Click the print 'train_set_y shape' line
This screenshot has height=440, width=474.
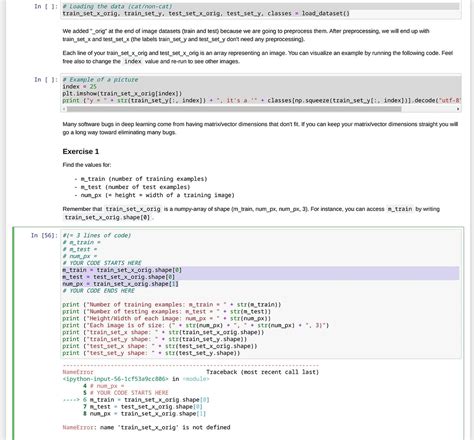(155, 339)
